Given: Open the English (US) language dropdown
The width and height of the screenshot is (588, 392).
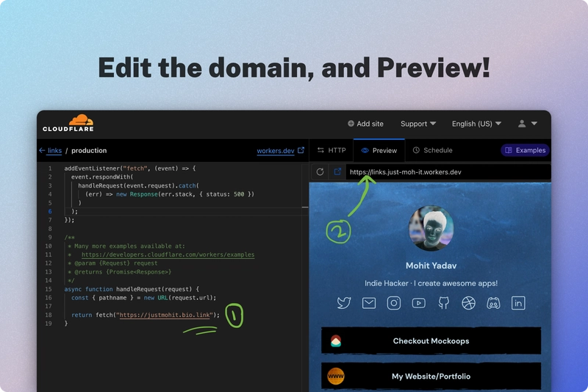Looking at the screenshot, I should pos(476,124).
